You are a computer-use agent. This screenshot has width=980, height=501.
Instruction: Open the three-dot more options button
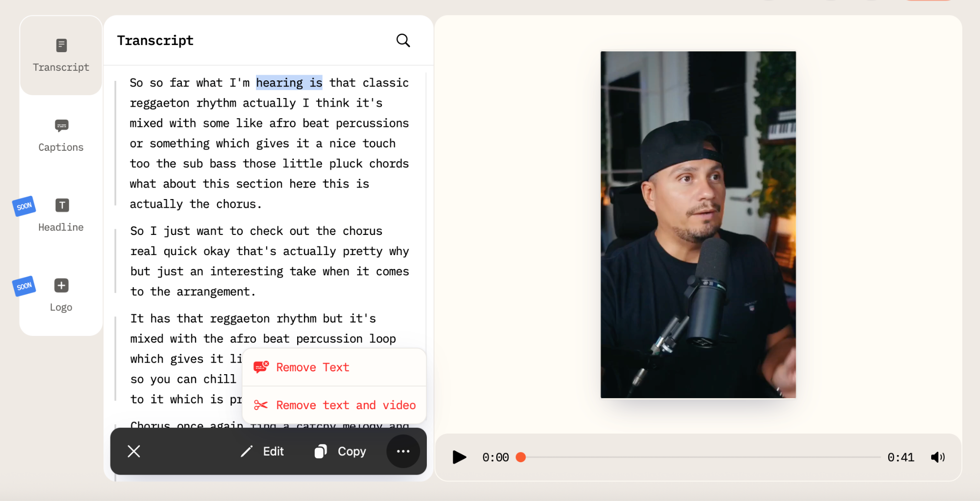pyautogui.click(x=403, y=451)
